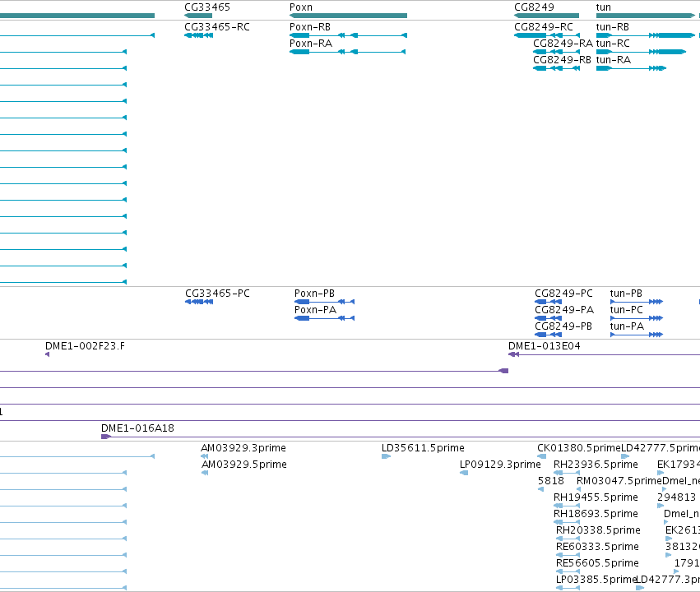Open the CG8249-RB transcript label

click(x=562, y=60)
